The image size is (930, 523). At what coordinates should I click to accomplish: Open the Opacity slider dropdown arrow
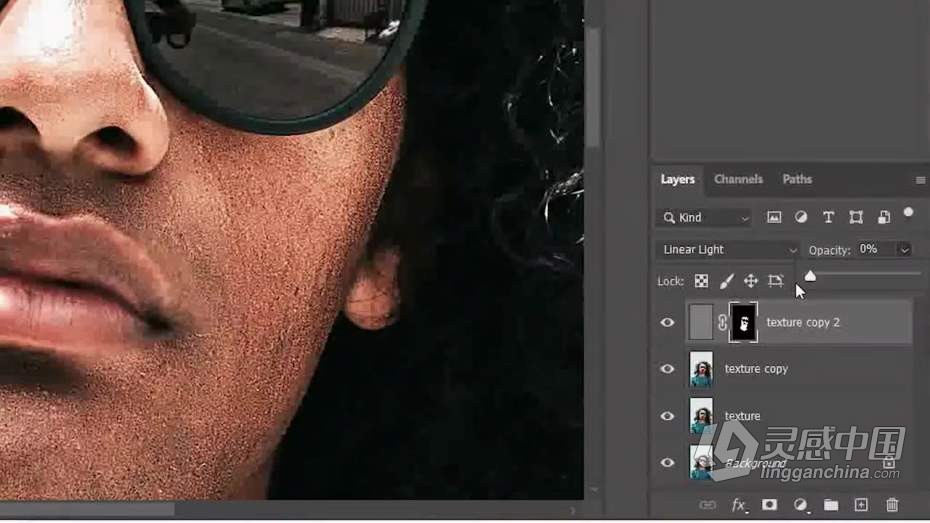coord(904,250)
